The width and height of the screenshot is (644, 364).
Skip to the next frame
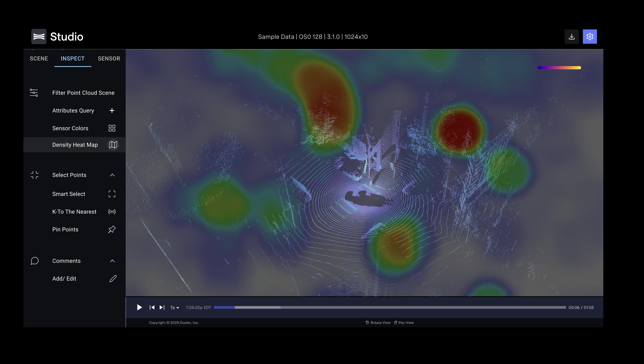[x=162, y=307]
